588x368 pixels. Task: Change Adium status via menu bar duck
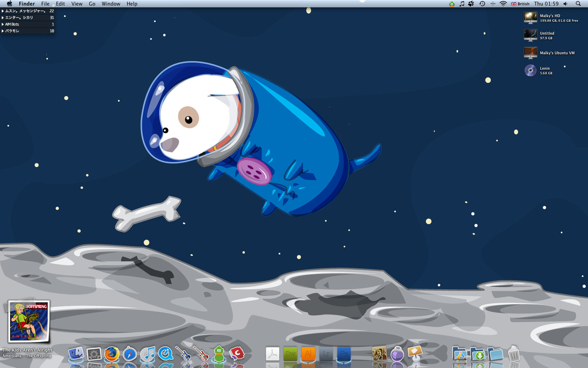[451, 4]
